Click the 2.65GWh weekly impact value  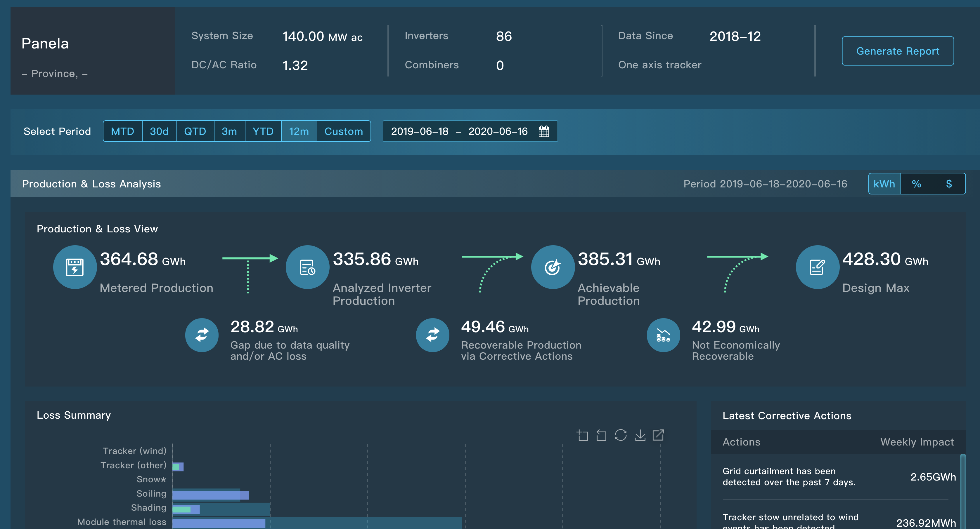pyautogui.click(x=933, y=477)
